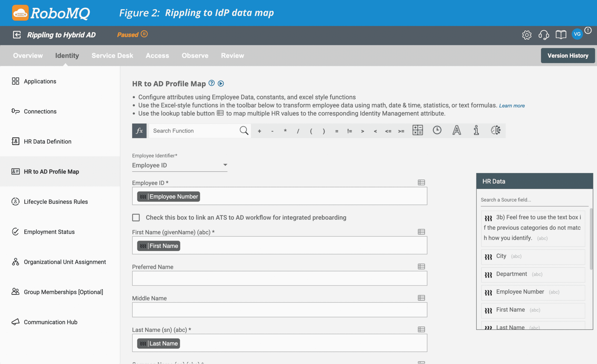The width and height of the screenshot is (597, 364).
Task: Switch to the Observe tab
Action: tap(195, 56)
